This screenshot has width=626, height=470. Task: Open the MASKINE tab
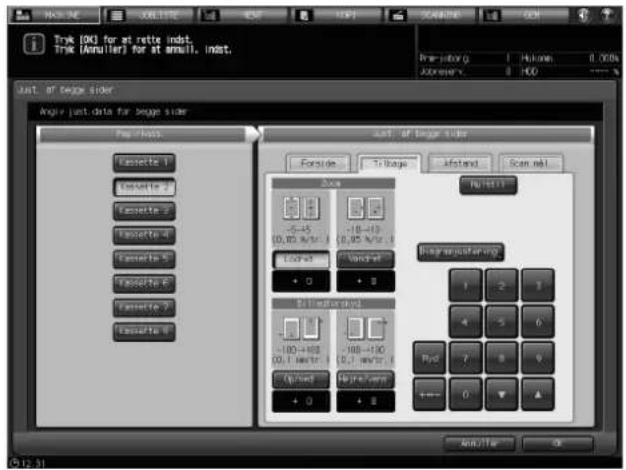pyautogui.click(x=54, y=15)
